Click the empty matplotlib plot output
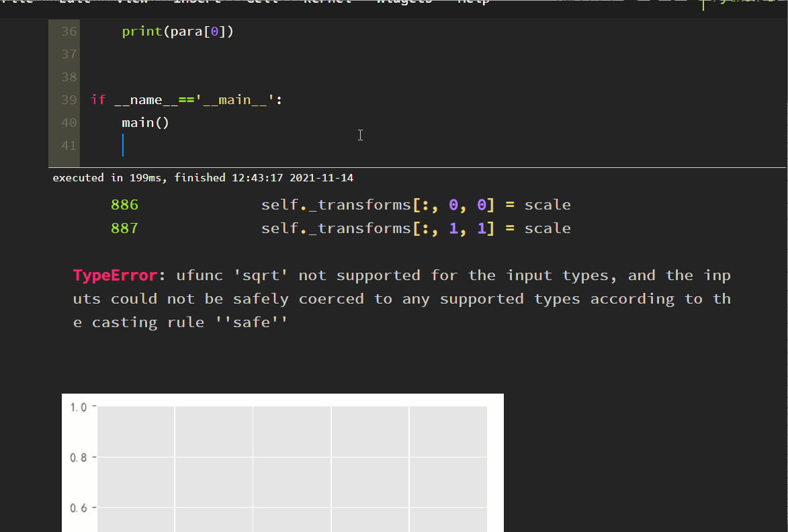 click(282, 463)
